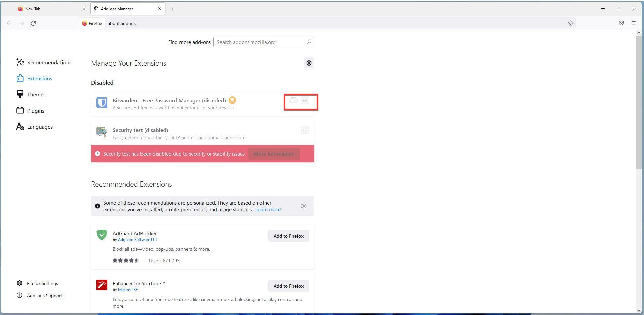Open Firefox Settings link

click(38, 283)
